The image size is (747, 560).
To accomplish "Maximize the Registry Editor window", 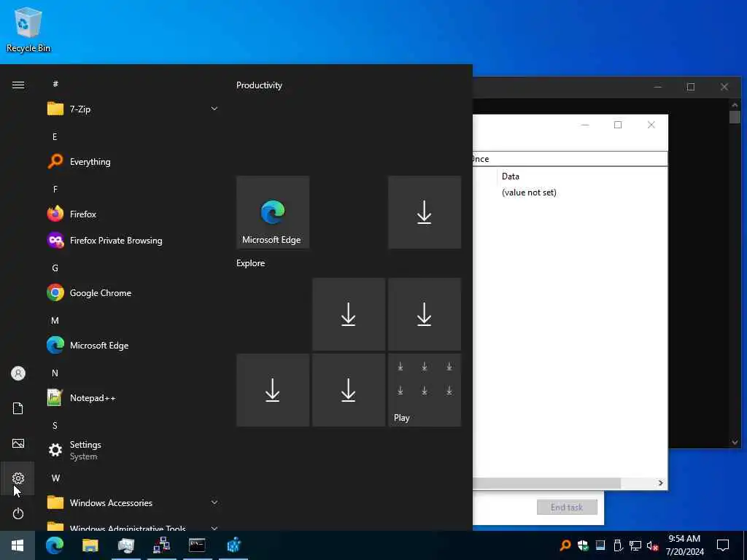I will [618, 125].
